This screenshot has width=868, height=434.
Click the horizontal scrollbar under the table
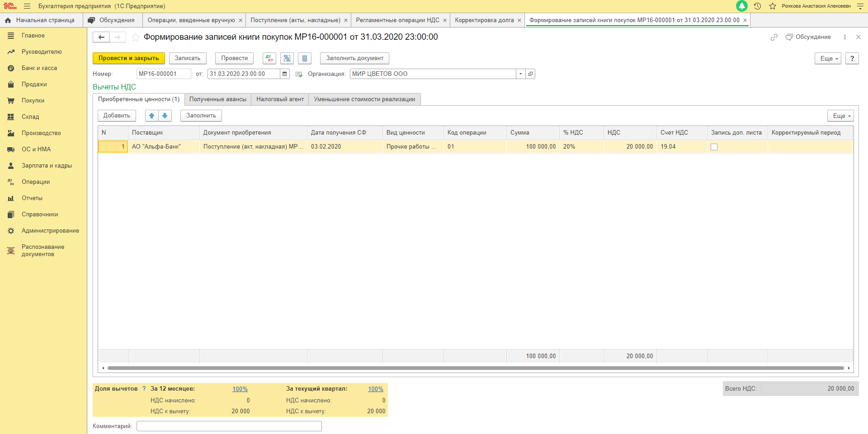pyautogui.click(x=475, y=368)
